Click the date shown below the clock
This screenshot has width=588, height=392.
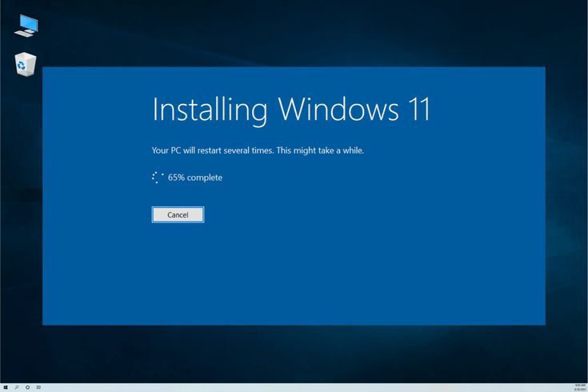coord(579,390)
